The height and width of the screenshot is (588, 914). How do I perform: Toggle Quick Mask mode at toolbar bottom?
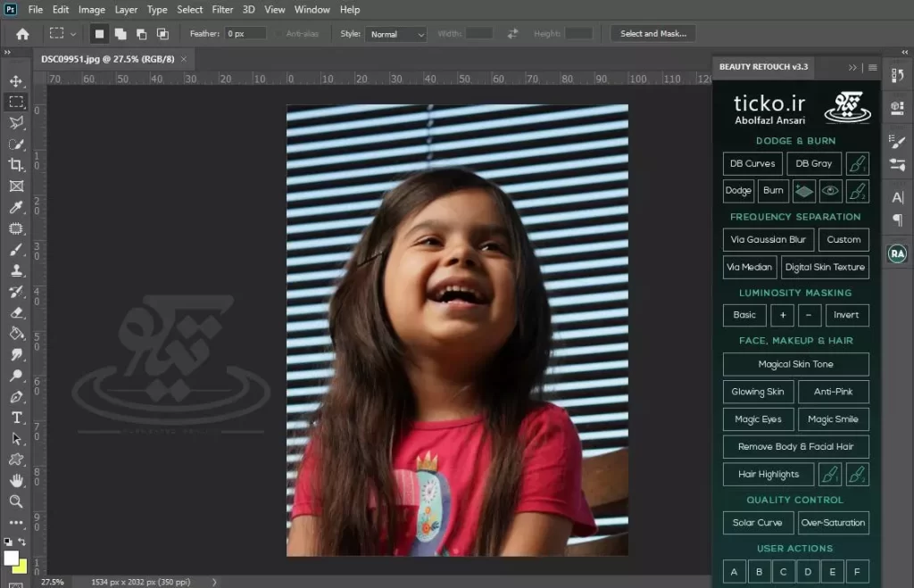click(14, 584)
